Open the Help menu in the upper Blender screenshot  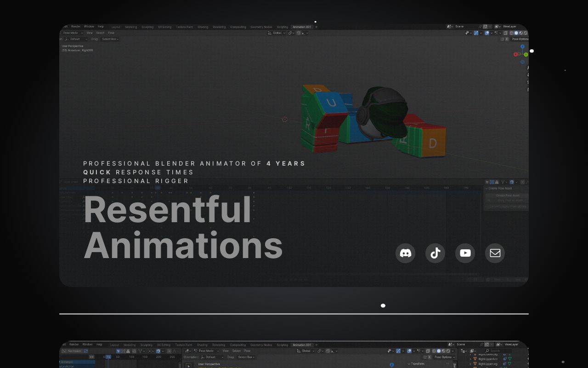click(x=101, y=27)
